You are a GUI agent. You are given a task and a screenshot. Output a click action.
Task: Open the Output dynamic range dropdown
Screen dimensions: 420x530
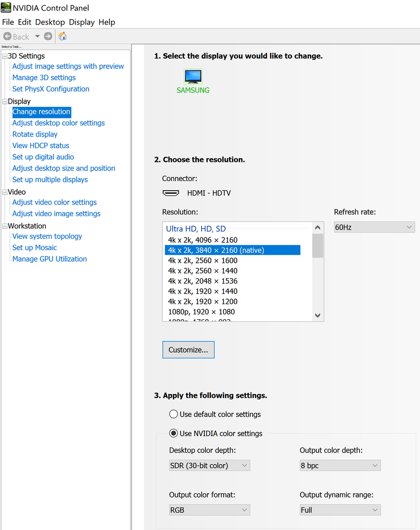click(x=340, y=510)
